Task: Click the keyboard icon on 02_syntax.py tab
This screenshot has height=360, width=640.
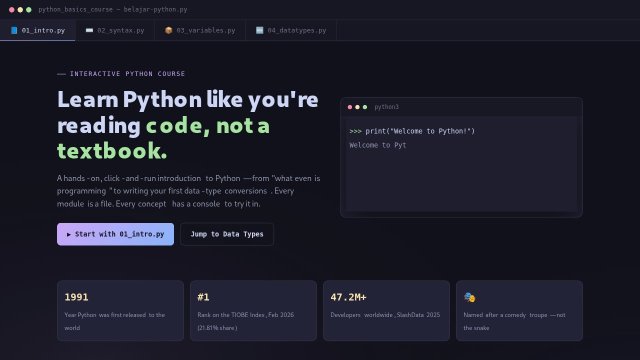Action: click(x=89, y=30)
